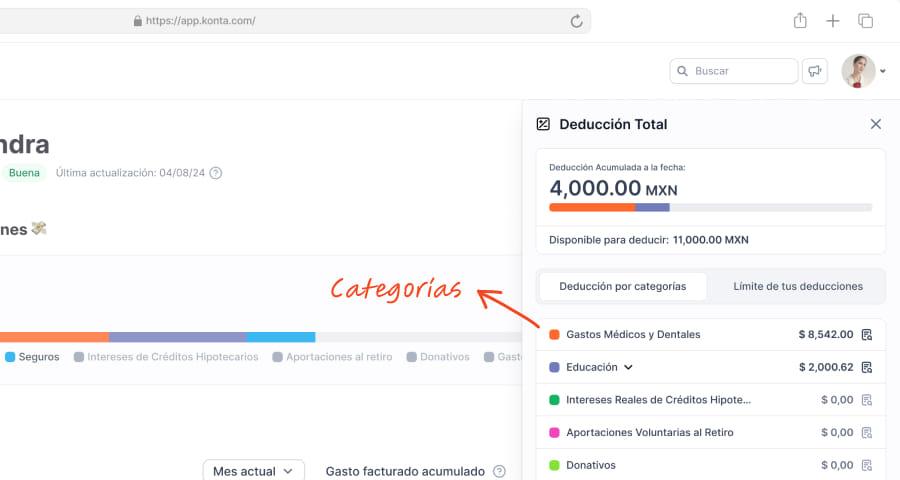900x480 pixels.
Task: Click the orange segment of the accumulated deduction bar
Action: (592, 207)
